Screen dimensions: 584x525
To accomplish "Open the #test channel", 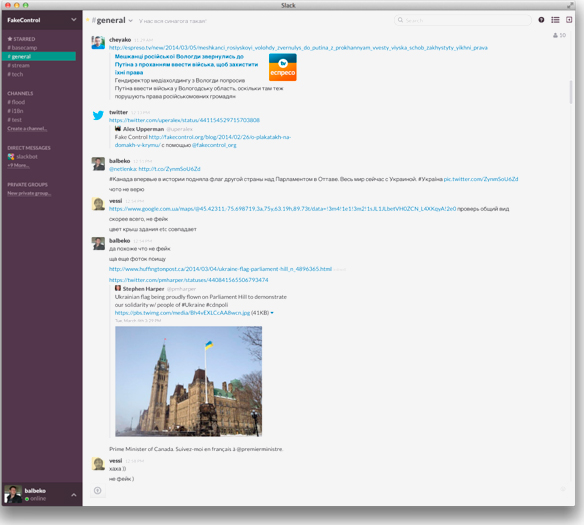I will point(15,120).
